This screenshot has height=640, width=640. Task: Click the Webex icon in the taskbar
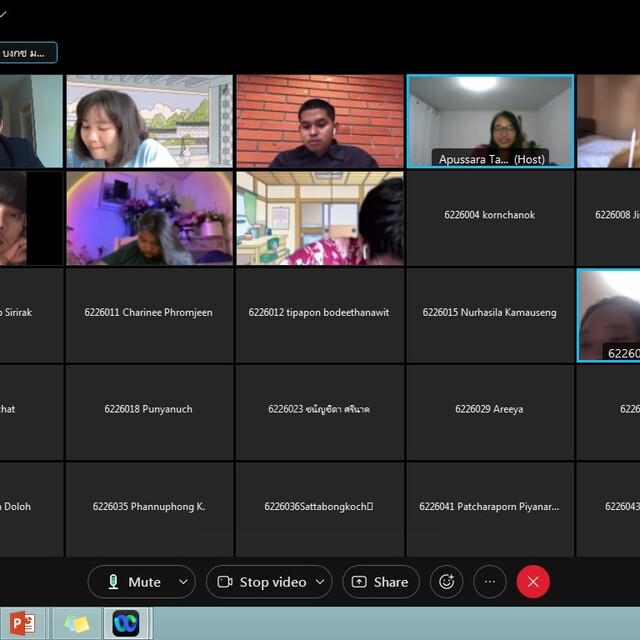126,624
